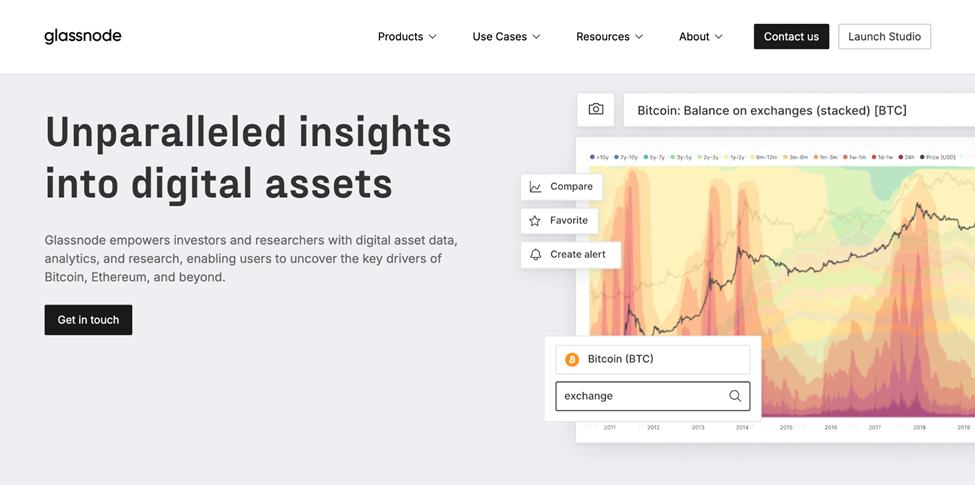Viewport: 975px width, 485px height.
Task: Click the Create alert bell icon
Action: (536, 255)
